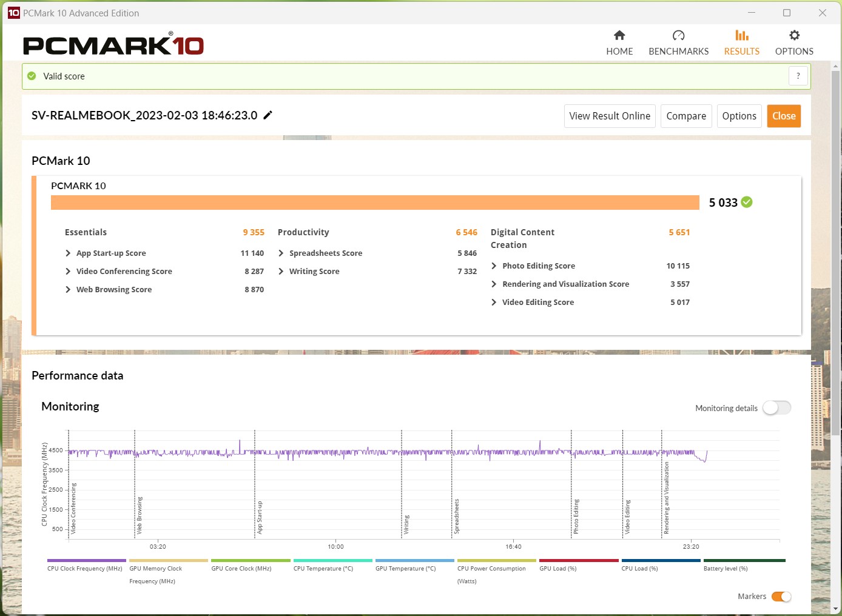
Task: Expand Photo Editing Score breakdown
Action: coord(533,266)
